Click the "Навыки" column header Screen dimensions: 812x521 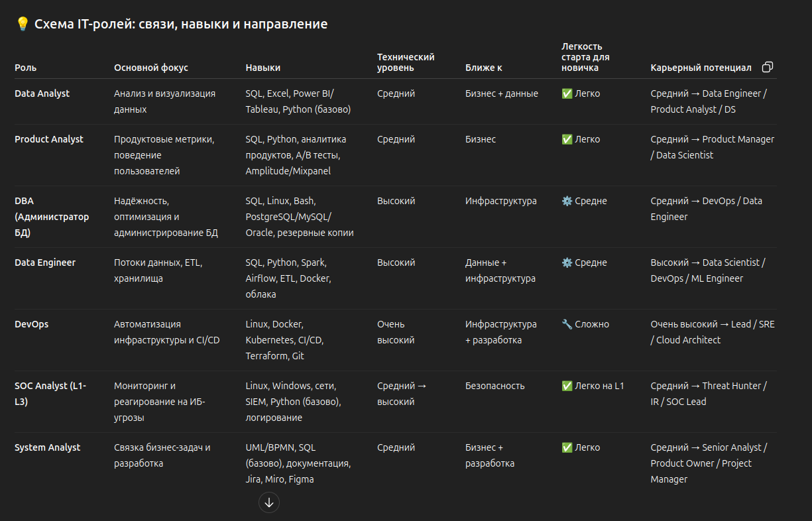(x=262, y=68)
